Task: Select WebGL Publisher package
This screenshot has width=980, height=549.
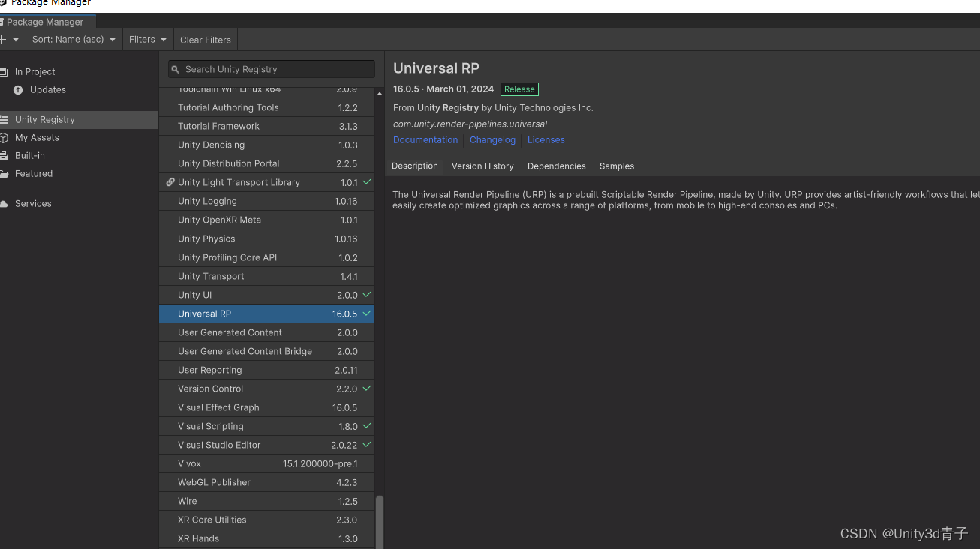Action: [x=266, y=482]
